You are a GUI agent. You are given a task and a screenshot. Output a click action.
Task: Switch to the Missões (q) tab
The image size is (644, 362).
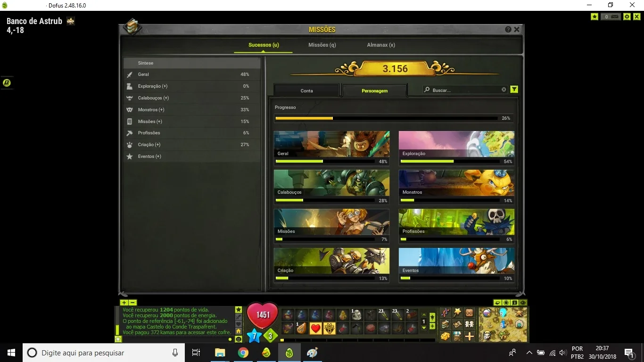click(322, 45)
